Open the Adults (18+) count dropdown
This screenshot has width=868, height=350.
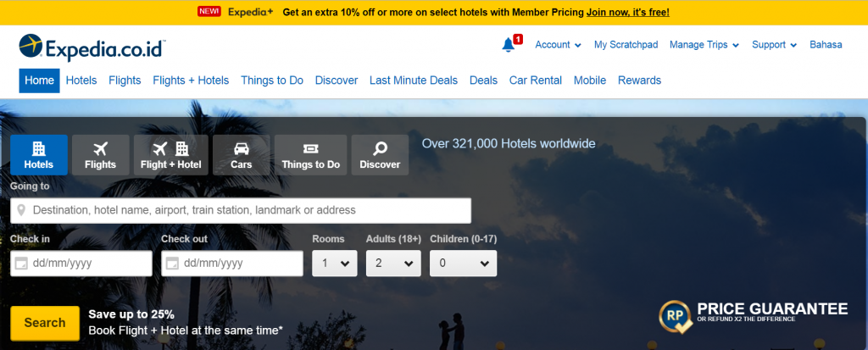click(393, 263)
